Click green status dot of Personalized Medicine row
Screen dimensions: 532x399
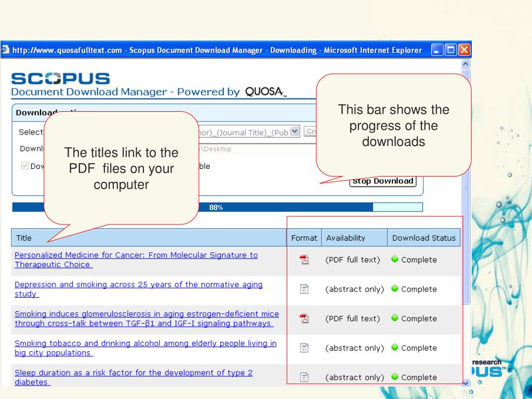pyautogui.click(x=395, y=259)
